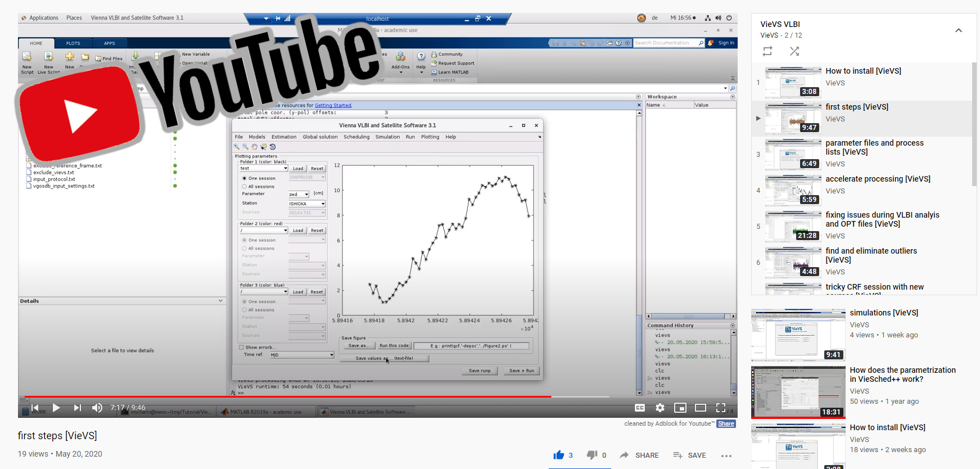Enable Show errorbars checkbox
980x469 pixels.
(242, 348)
